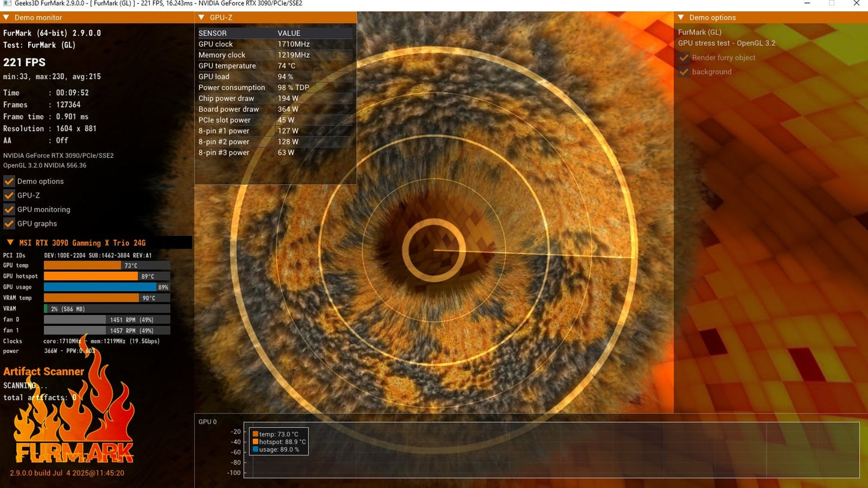The width and height of the screenshot is (868, 488).
Task: Uncheck the GPU-Z checkbox in Demo monitor
Action: pyautogui.click(x=9, y=195)
